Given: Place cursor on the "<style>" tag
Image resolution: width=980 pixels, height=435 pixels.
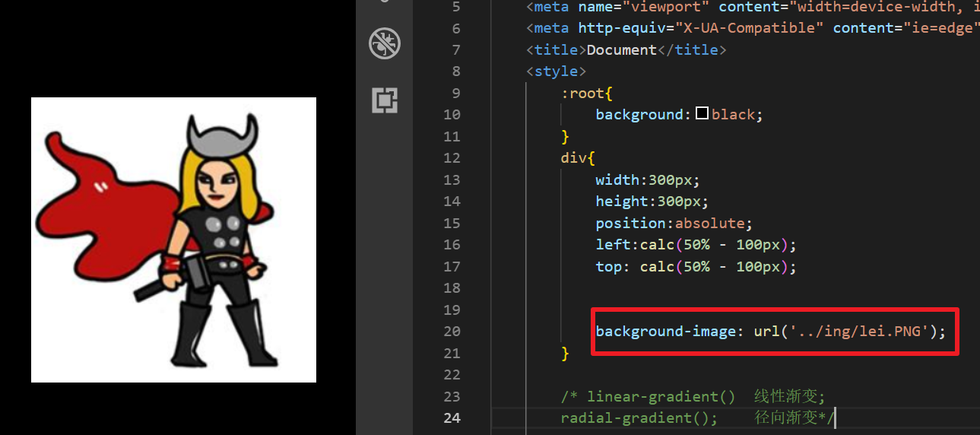Looking at the screenshot, I should [x=556, y=71].
